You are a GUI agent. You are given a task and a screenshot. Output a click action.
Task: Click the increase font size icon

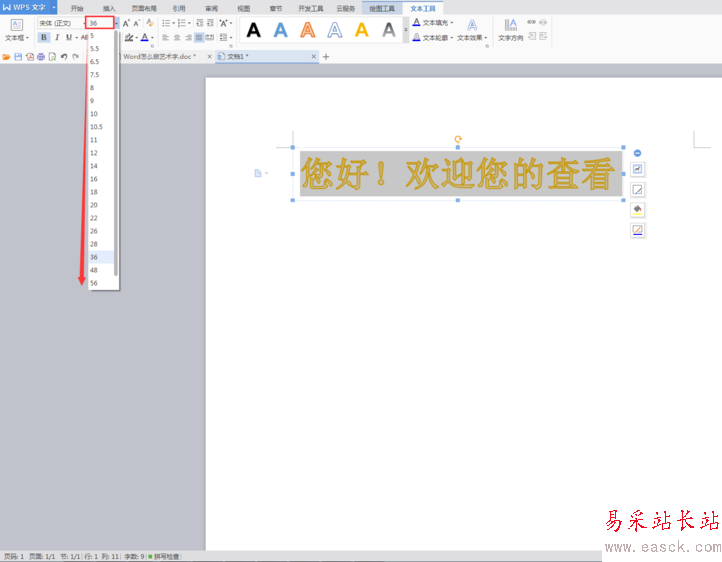(x=126, y=23)
